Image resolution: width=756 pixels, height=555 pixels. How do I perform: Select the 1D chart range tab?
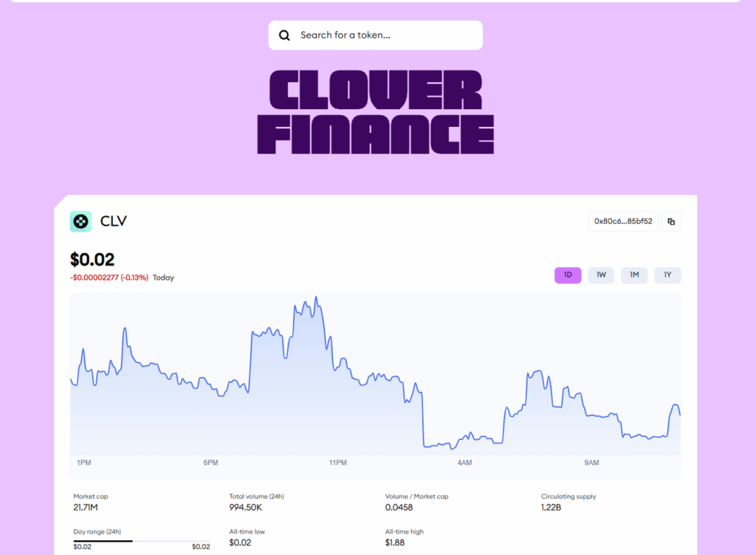[x=568, y=275]
